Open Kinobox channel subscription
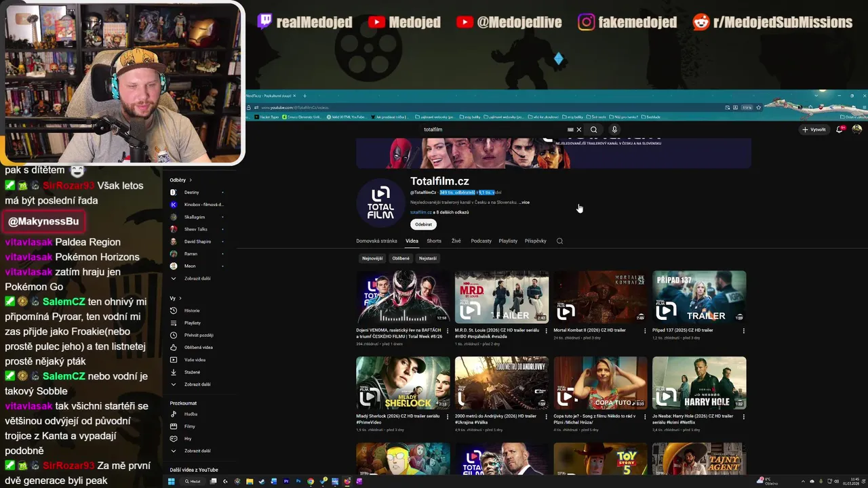Viewport: 868px width, 488px height. [197, 205]
